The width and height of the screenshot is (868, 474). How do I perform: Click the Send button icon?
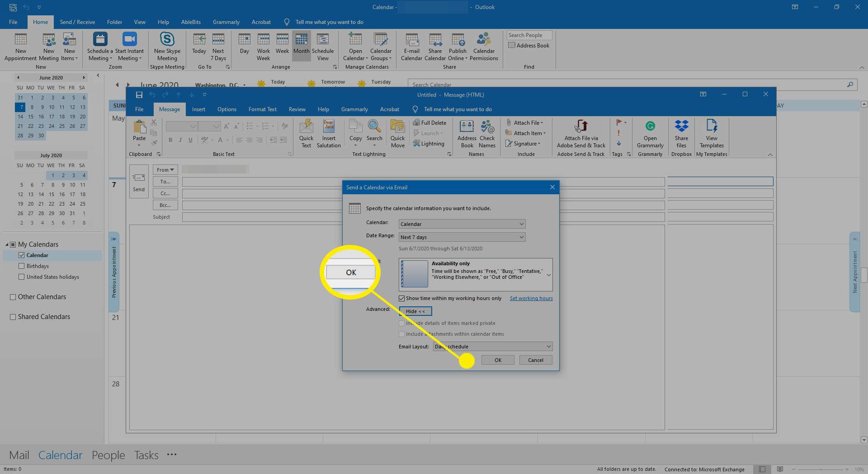[x=139, y=182]
